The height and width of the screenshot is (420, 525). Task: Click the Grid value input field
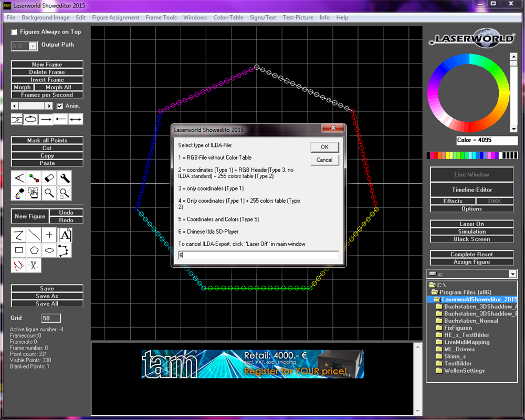click(x=51, y=318)
